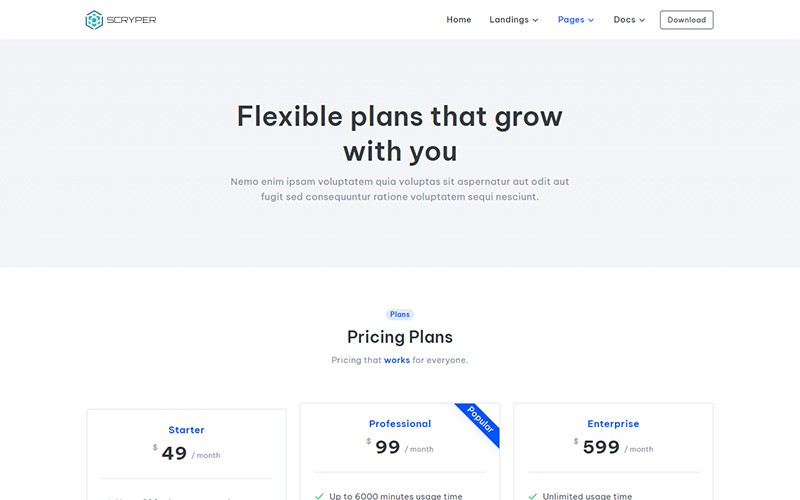Click the 'Flexible plans that grow' headline
The image size is (800, 500).
tap(400, 117)
